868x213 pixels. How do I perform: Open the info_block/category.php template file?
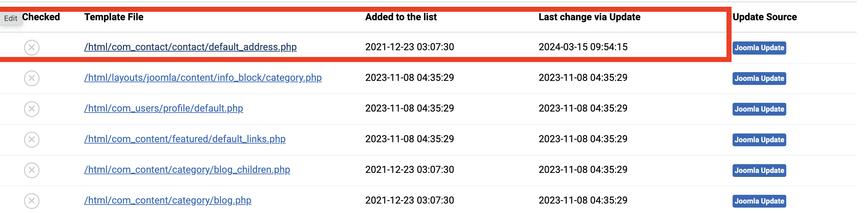pos(203,78)
